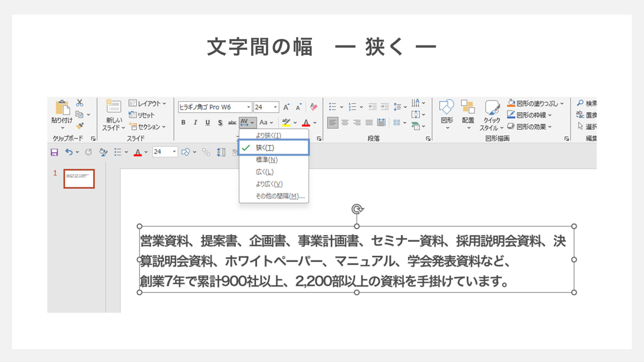Viewport: 644px width, 362px height.
Task: Apply strikethrough formatting
Action: pos(232,123)
